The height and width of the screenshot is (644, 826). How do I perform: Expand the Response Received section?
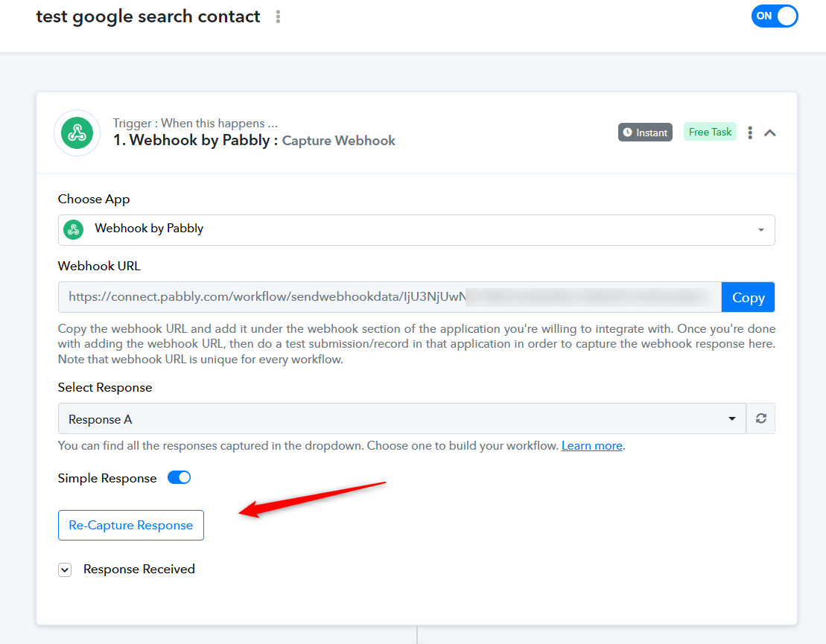click(x=65, y=570)
